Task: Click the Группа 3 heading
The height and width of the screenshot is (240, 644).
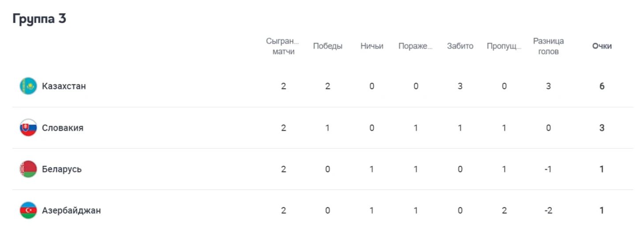Action: click(x=39, y=19)
